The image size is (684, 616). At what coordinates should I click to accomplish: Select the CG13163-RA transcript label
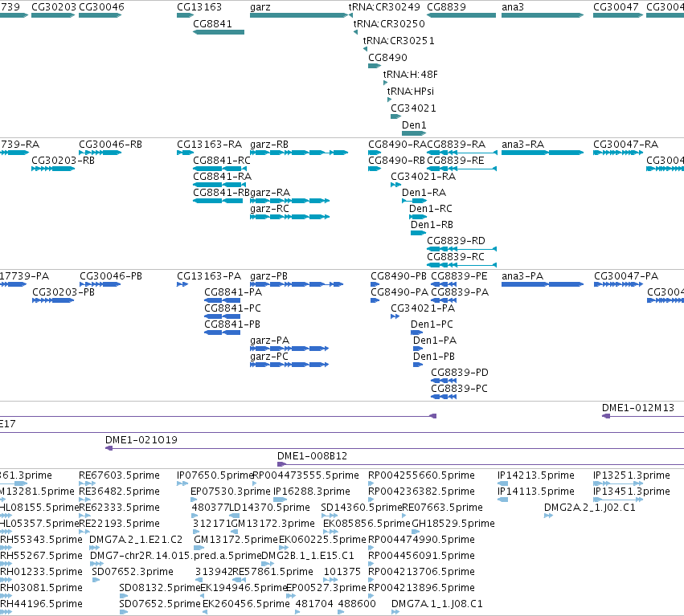click(210, 145)
